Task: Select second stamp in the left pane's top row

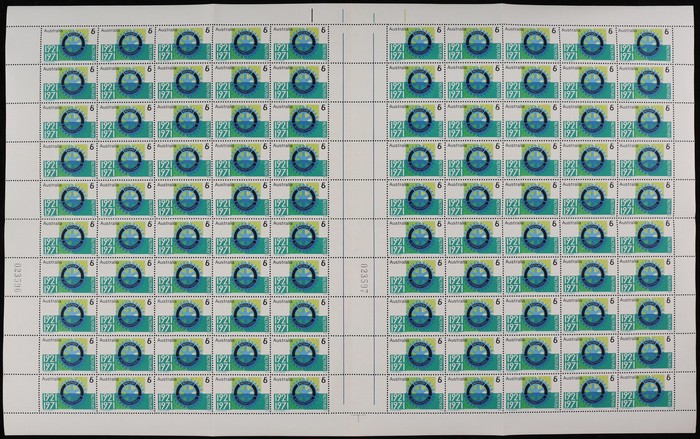Action: point(125,46)
